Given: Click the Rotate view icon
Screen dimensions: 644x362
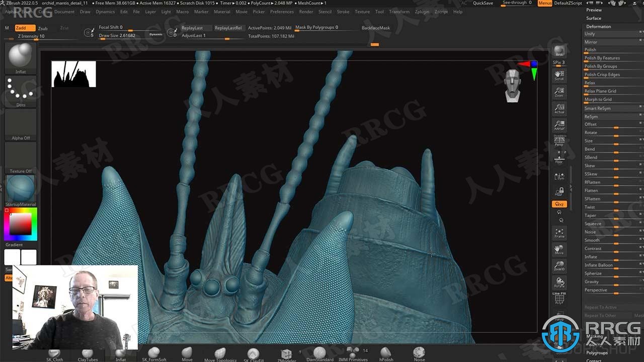Looking at the screenshot, I should pos(559,283).
